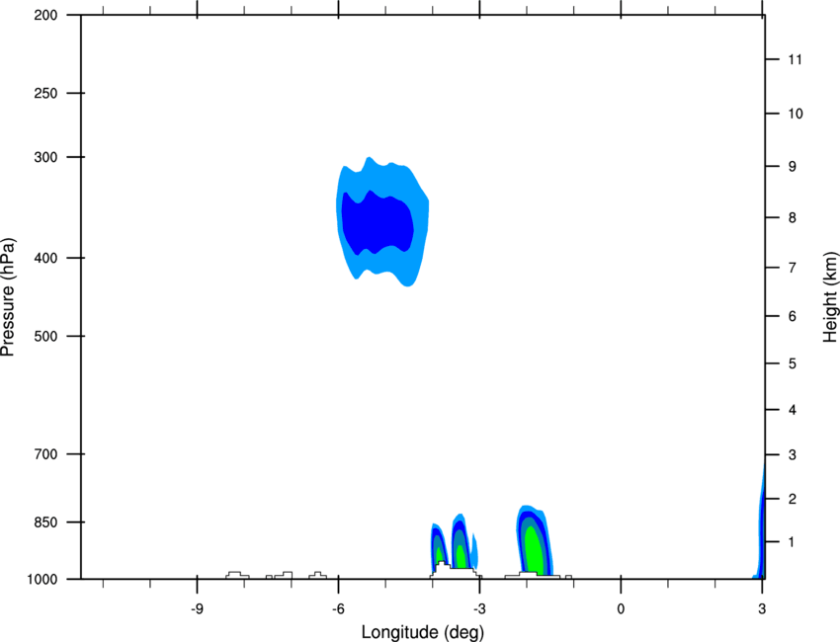Select the 200 pressure tick label
Screen dimensions: 840x642
tap(45, 15)
